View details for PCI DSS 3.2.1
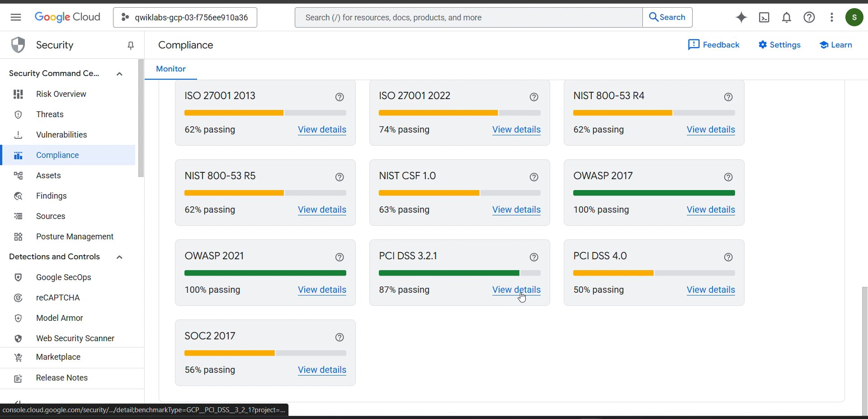 516,290
